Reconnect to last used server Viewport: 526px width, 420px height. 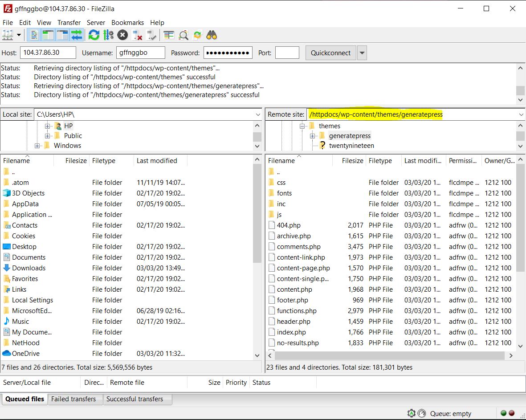tap(151, 35)
